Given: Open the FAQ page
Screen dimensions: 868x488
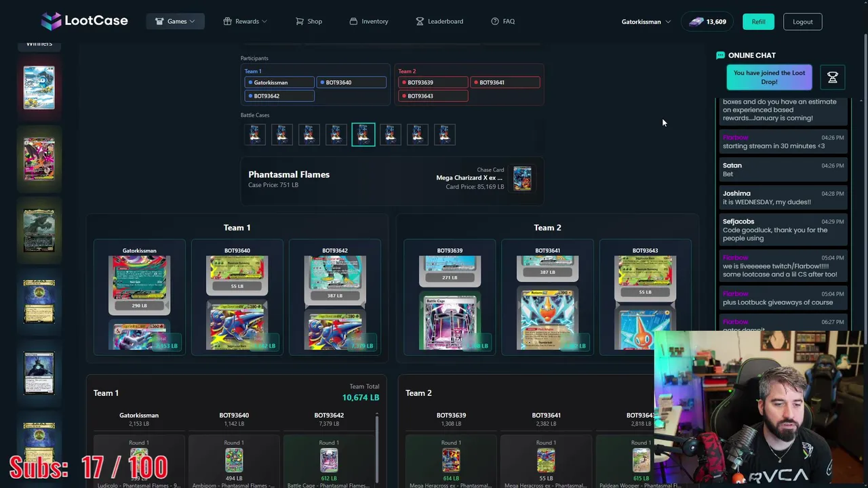Looking at the screenshot, I should tap(502, 21).
